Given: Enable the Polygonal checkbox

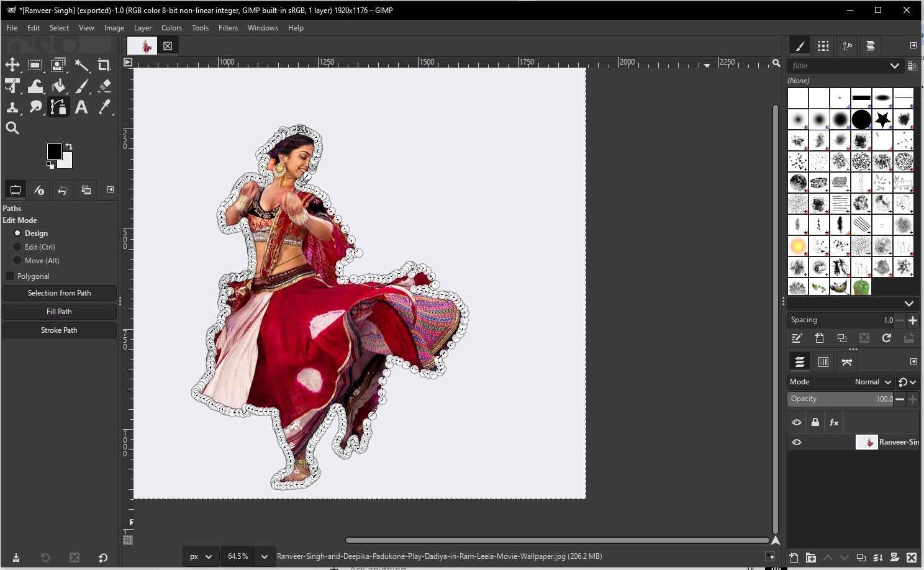Looking at the screenshot, I should click(10, 276).
